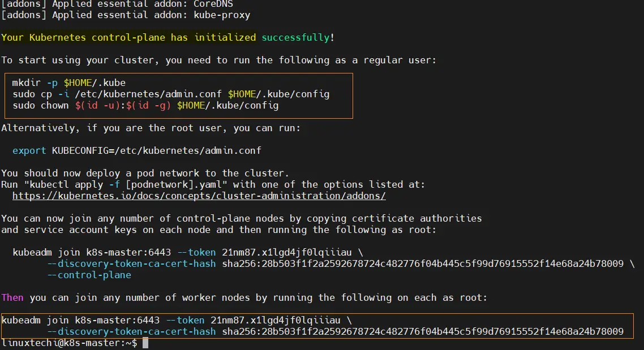The height and width of the screenshot is (350, 644).
Task: Open the kubernetes.io addons documentation URL
Action: click(x=199, y=196)
